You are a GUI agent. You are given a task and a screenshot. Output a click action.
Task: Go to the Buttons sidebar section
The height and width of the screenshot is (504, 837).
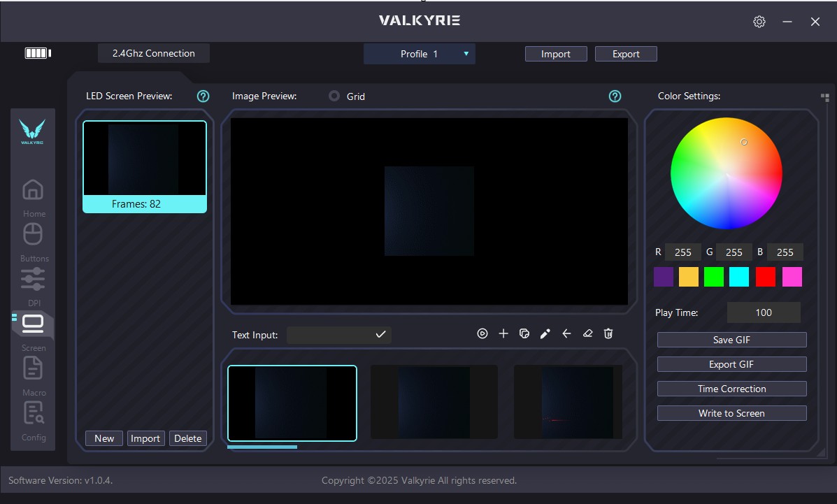(x=33, y=243)
